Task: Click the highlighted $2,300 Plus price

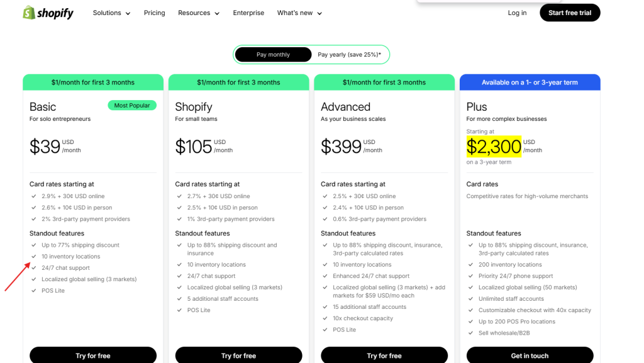Action: coord(494,147)
